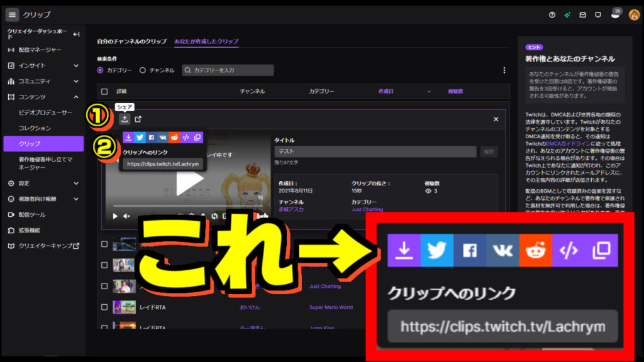Share via Reddit icon in small popup
Image resolution: width=644 pixels, height=362 pixels.
pyautogui.click(x=175, y=138)
